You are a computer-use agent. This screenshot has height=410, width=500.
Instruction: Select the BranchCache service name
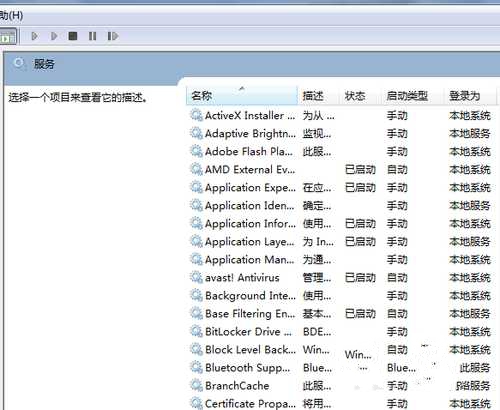pos(237,385)
